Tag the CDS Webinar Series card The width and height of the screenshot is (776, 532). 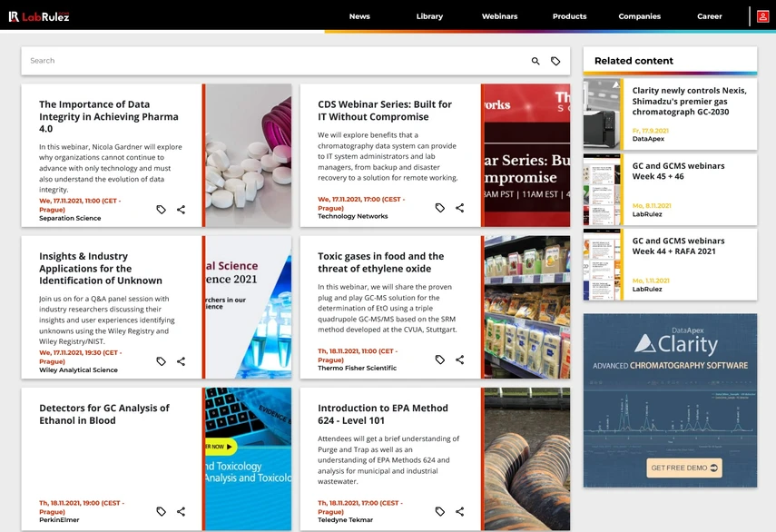439,208
